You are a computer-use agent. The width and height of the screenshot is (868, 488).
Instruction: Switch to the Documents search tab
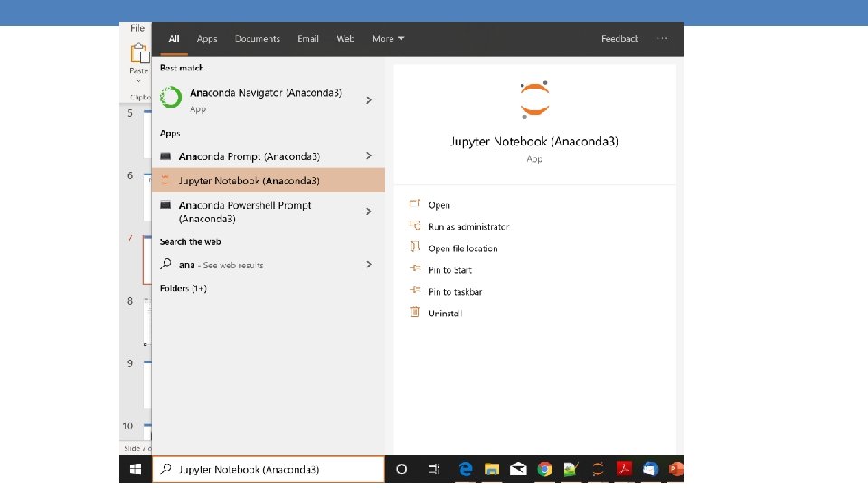[258, 39]
